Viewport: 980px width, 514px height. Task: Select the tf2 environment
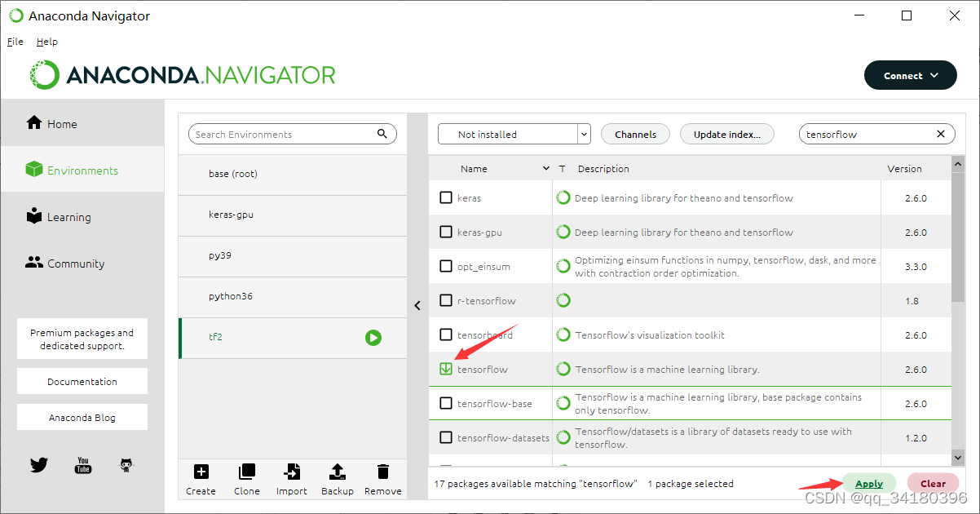tap(293, 337)
